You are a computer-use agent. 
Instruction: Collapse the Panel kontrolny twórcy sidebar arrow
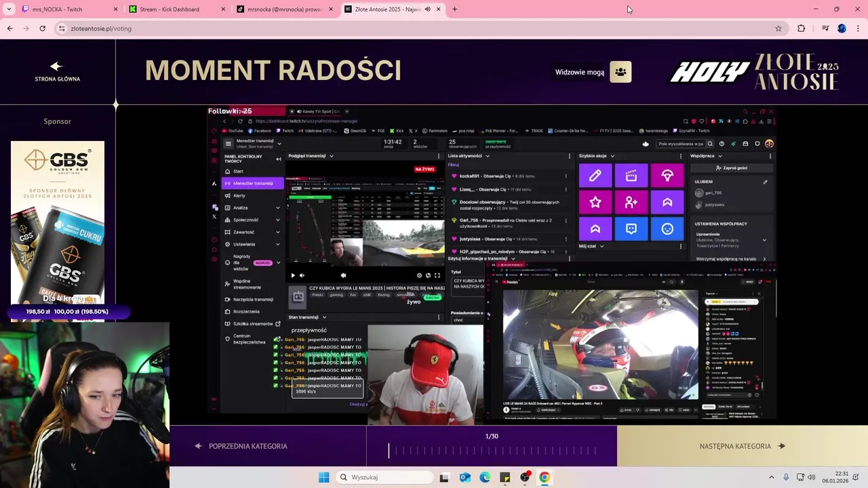[x=278, y=159]
